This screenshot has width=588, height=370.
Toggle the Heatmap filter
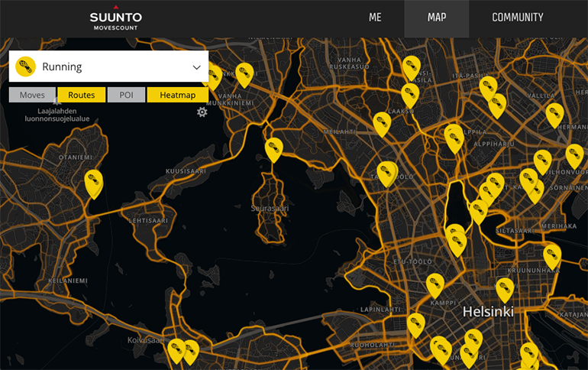178,95
